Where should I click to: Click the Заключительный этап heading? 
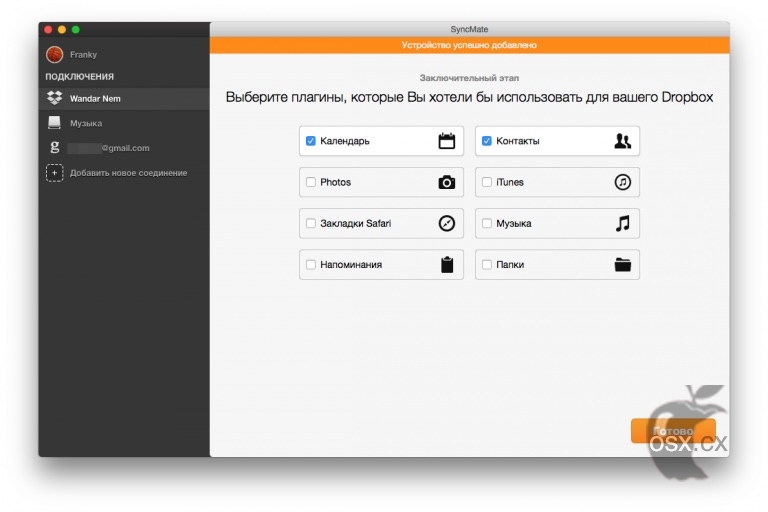coord(469,78)
